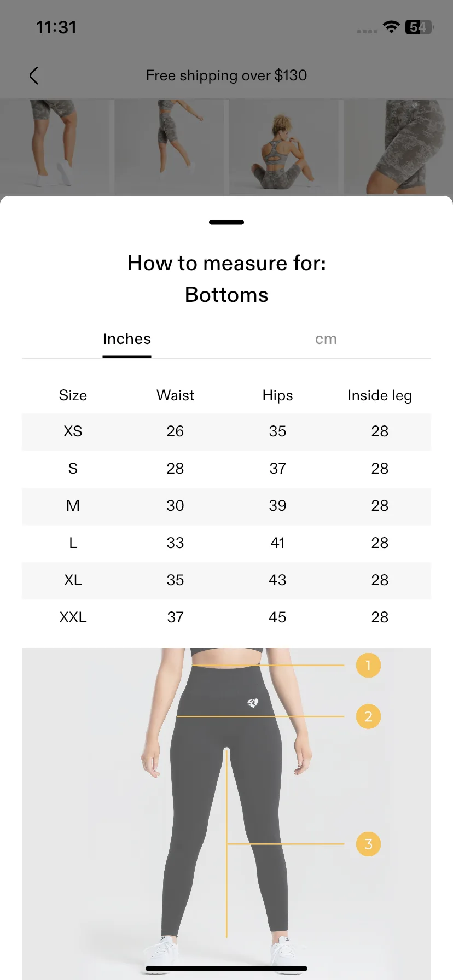Open the leg-raised pose product thumbnail
Screen dimensions: 453x980
[x=169, y=147]
